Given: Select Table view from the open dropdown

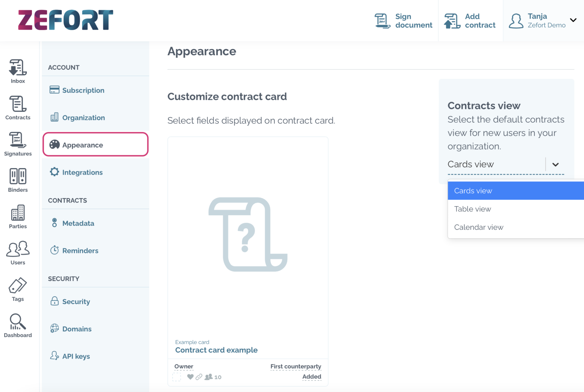Looking at the screenshot, I should (472, 209).
